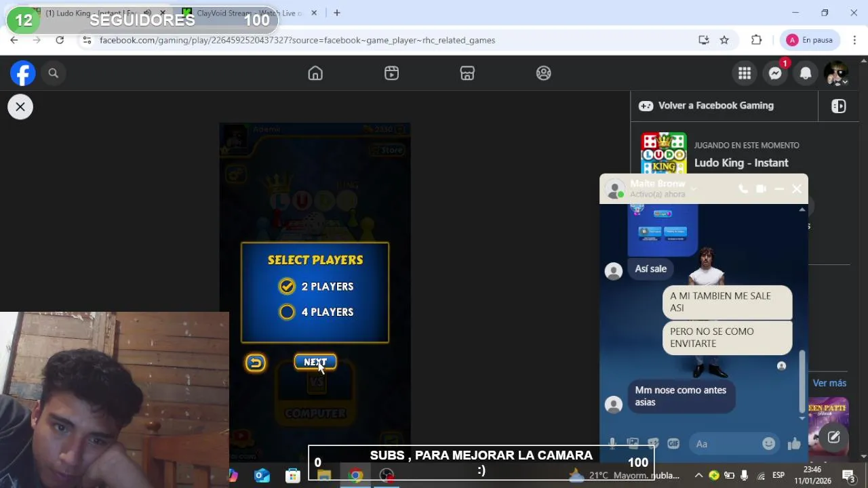
Task: Open Facebook search magnifier
Action: pyautogui.click(x=54, y=73)
